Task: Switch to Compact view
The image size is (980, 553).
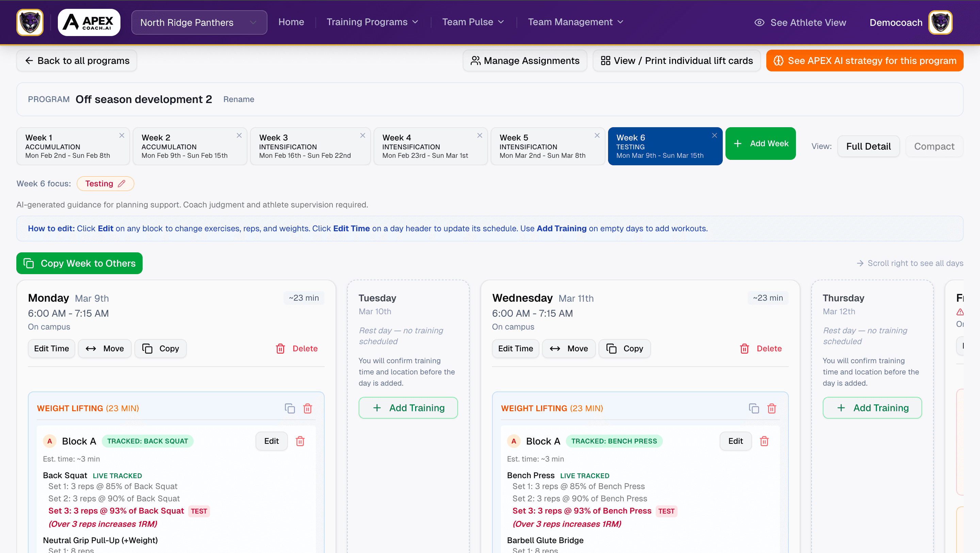Action: tap(934, 146)
